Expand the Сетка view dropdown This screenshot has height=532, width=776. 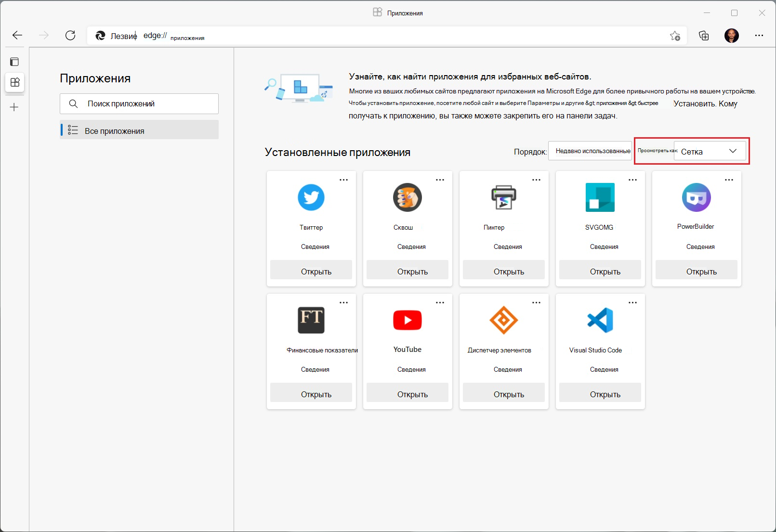pyautogui.click(x=710, y=151)
